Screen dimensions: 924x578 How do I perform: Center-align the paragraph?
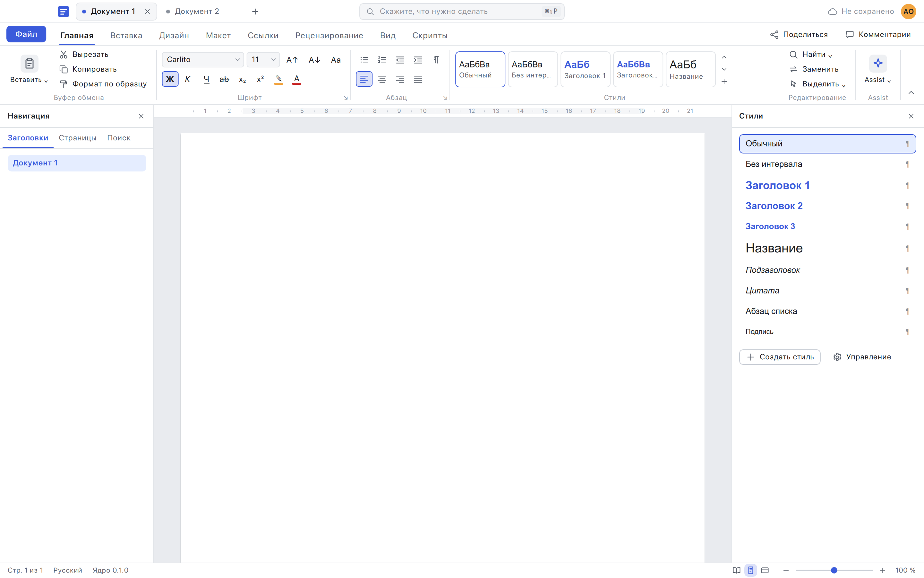pos(382,79)
